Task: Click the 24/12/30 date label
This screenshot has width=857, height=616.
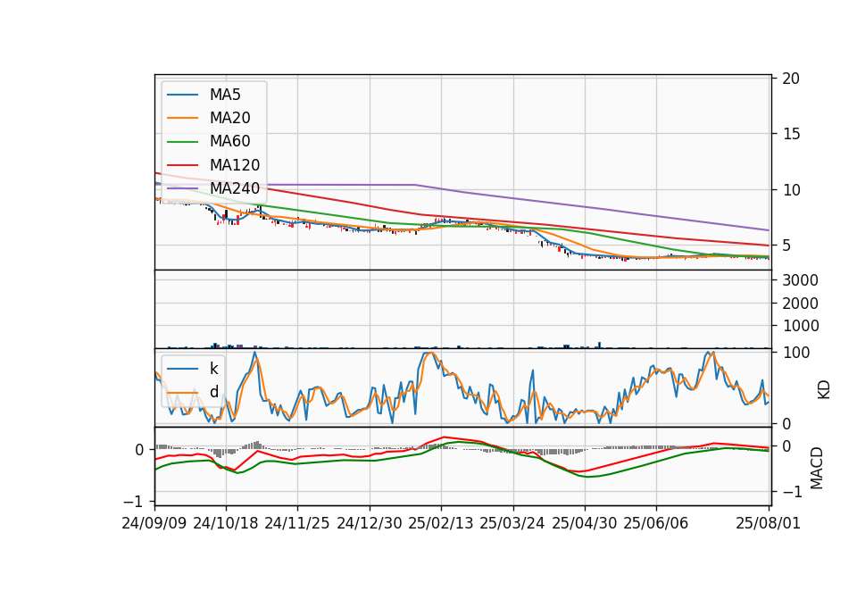Action: coord(370,523)
